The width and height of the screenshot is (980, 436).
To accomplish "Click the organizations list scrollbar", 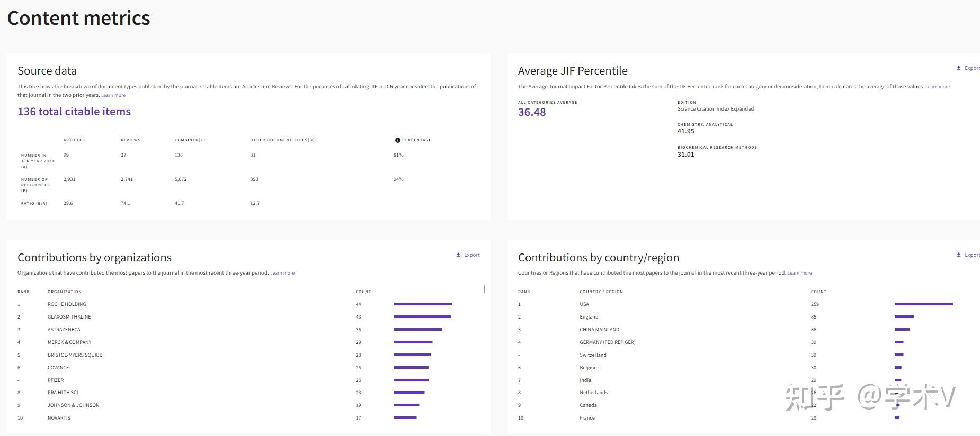I will [x=485, y=289].
